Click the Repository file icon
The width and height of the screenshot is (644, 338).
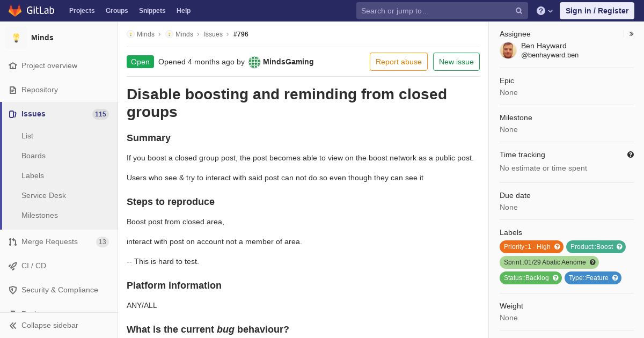click(x=13, y=90)
